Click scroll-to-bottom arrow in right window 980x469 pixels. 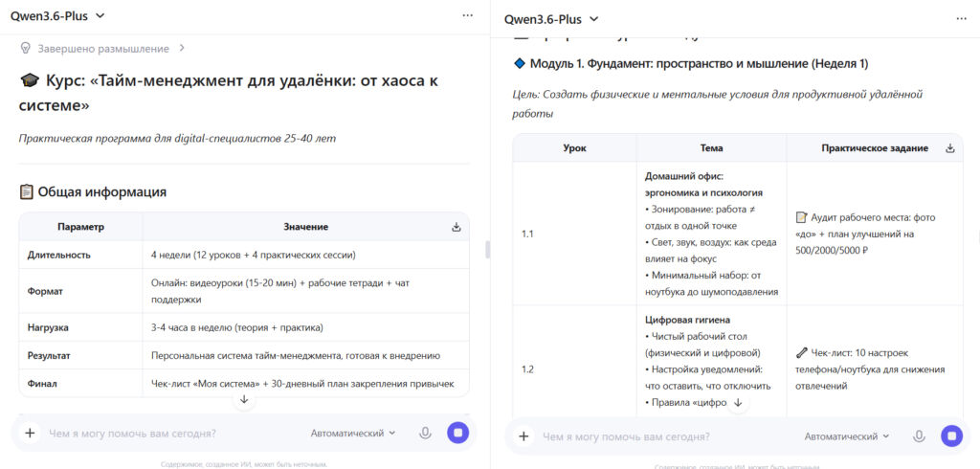[738, 403]
